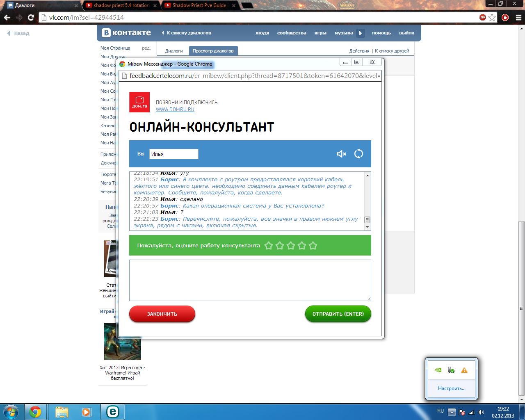Rate consultant with first star
This screenshot has height=420, width=525.
click(x=269, y=246)
